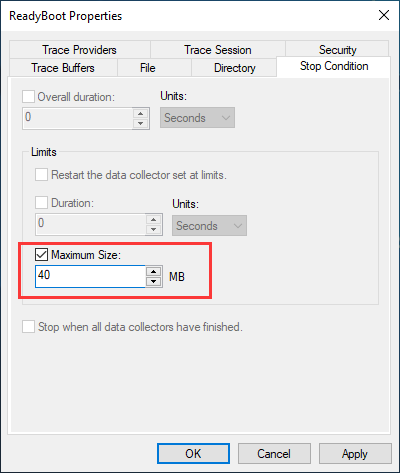Open the Limits Duration Units dropdown
This screenshot has width=400, height=473.
(x=209, y=225)
